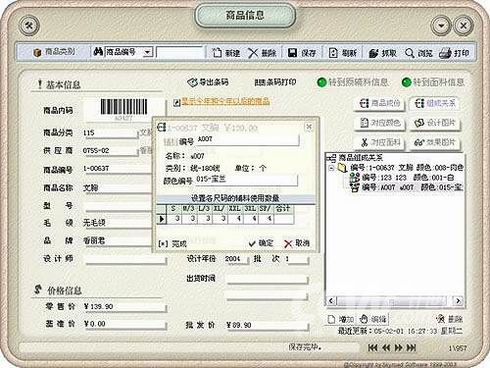Switch to 商品成份 tab
This screenshot has width=490, height=368.
click(379, 103)
